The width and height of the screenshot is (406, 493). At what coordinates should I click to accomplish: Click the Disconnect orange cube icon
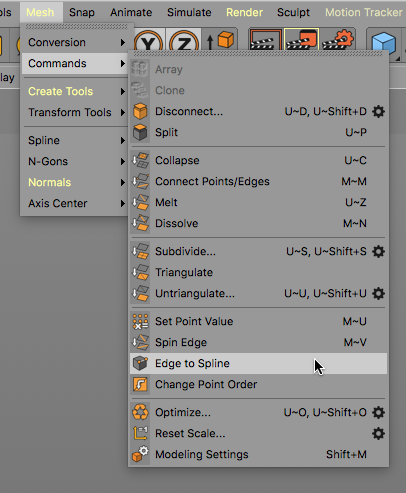[x=140, y=111]
